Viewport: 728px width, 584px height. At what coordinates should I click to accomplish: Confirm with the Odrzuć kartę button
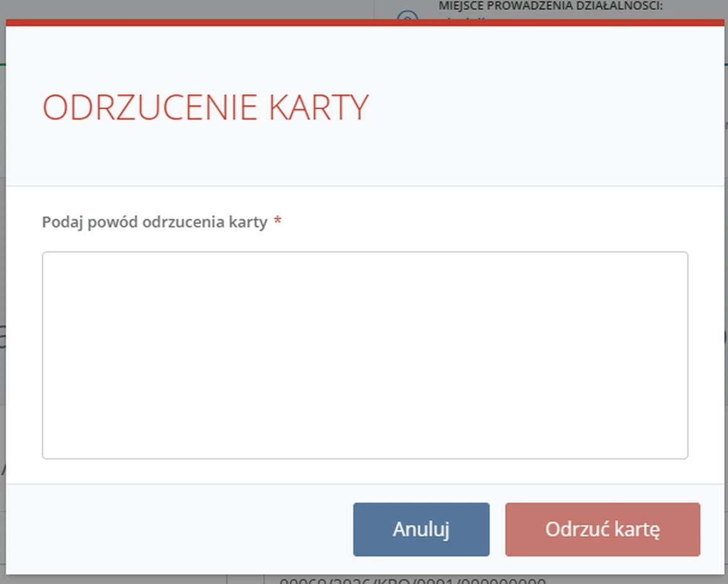[x=602, y=529]
